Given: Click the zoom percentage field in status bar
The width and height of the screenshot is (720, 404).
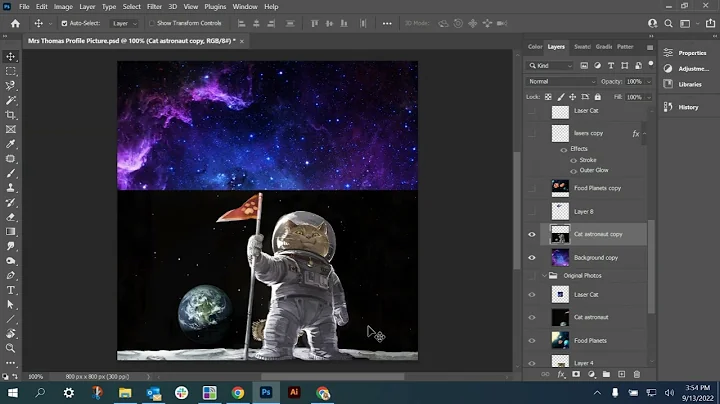Looking at the screenshot, I should pyautogui.click(x=35, y=377).
